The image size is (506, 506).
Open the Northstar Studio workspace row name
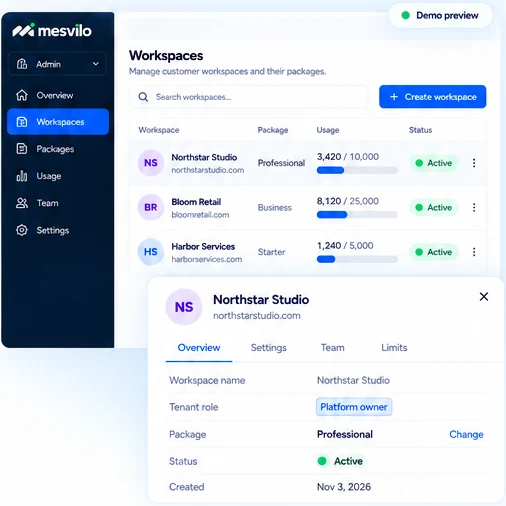[x=204, y=157]
